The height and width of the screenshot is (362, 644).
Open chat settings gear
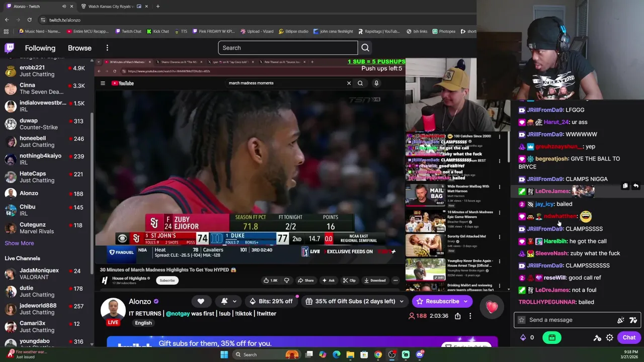[x=610, y=338]
